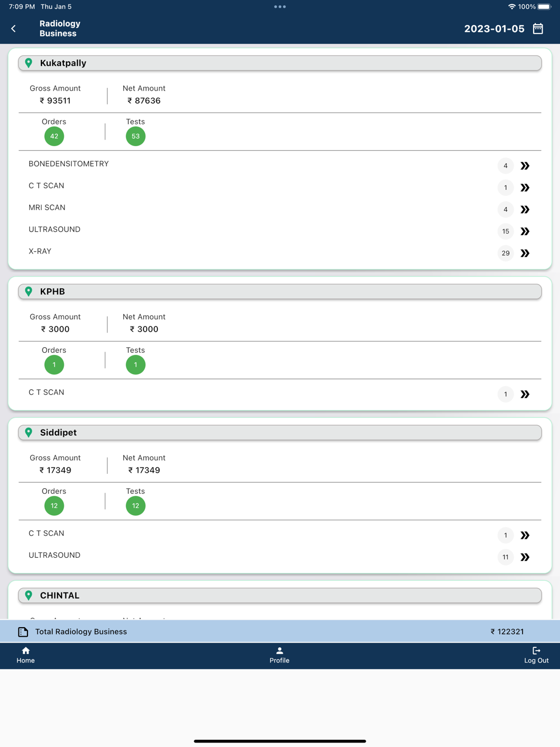Tap Siddipet net amount ₹ 17349
The width and height of the screenshot is (560, 747).
click(x=144, y=470)
